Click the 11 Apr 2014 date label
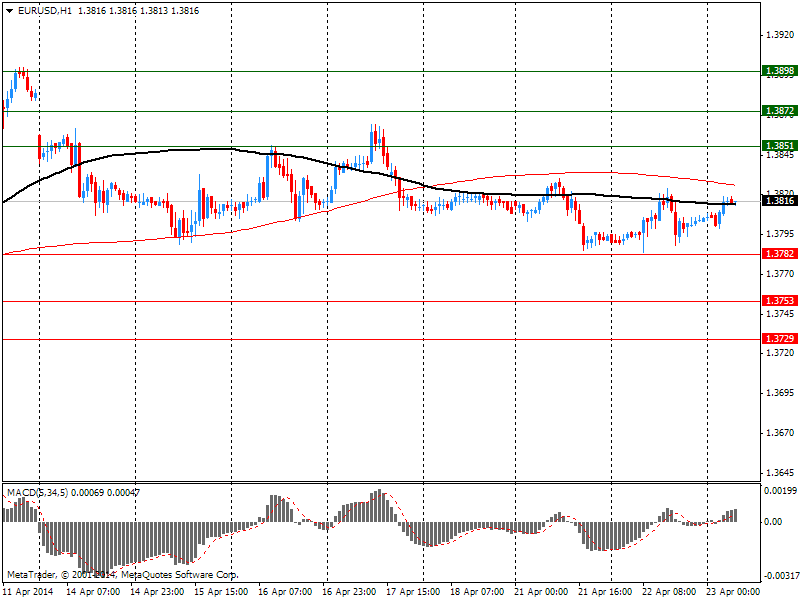This screenshot has height=600, width=800. 30,592
